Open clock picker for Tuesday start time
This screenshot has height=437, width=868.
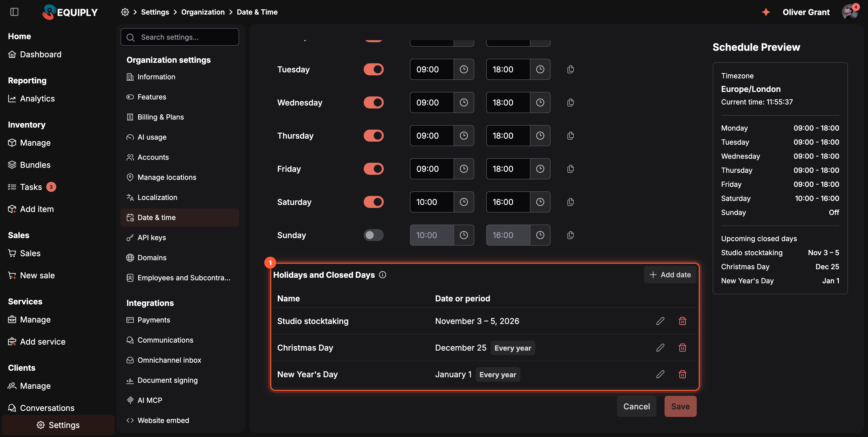click(x=464, y=69)
